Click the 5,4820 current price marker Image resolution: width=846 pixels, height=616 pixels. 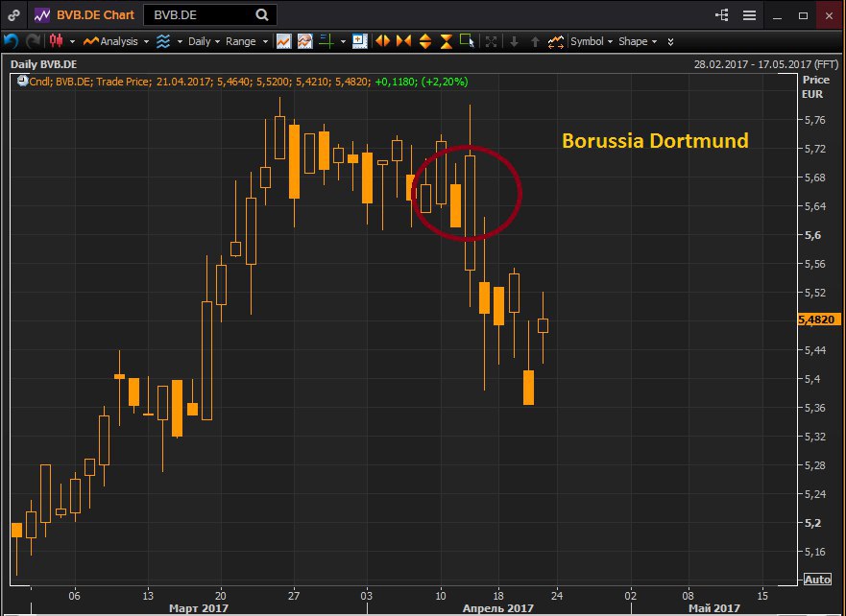(819, 320)
